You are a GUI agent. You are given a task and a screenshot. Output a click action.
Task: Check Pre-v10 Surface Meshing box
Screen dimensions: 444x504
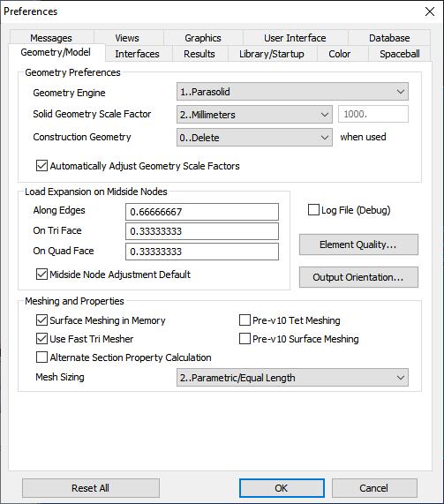(245, 339)
